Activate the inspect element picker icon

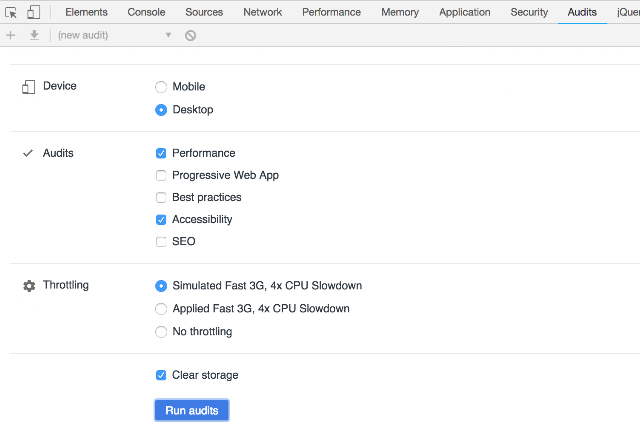click(11, 12)
